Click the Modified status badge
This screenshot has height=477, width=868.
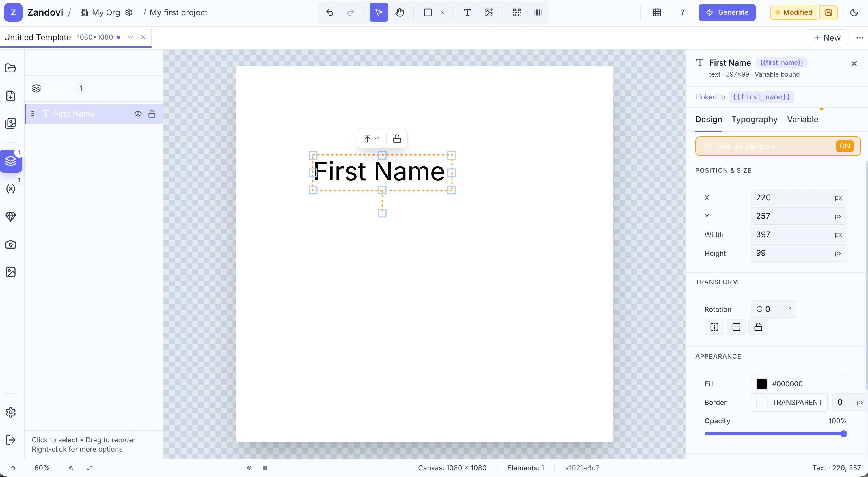click(x=794, y=12)
